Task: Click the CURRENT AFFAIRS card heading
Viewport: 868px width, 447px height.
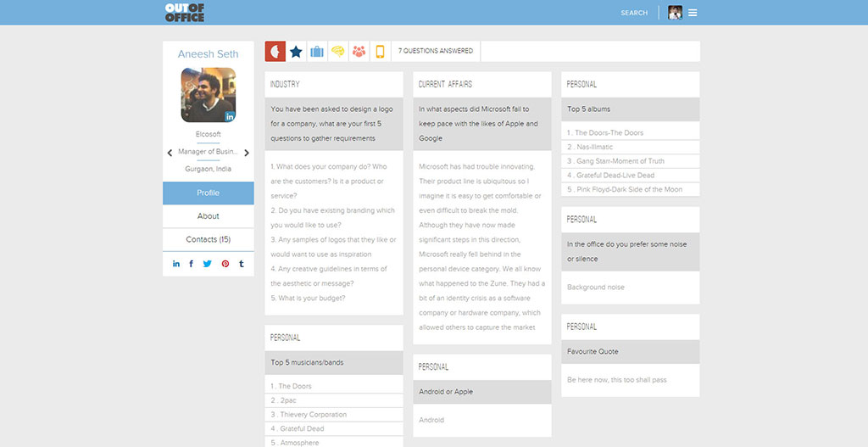Action: click(x=445, y=84)
